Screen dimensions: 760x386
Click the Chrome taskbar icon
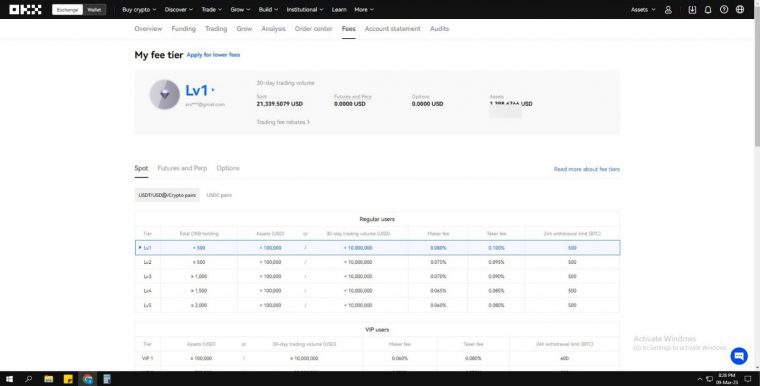88,379
